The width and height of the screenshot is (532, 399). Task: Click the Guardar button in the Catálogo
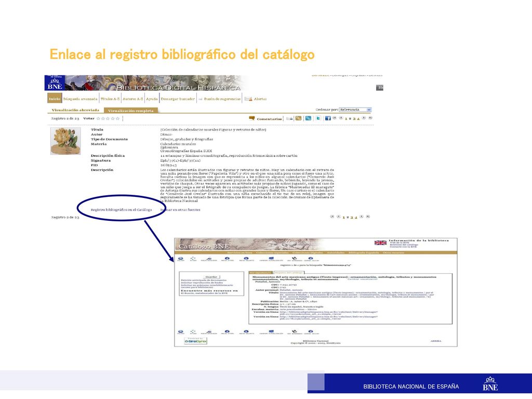pos(212,277)
